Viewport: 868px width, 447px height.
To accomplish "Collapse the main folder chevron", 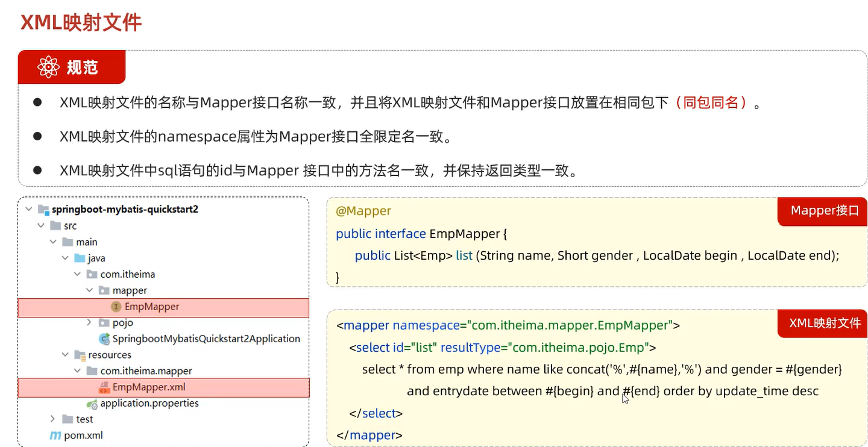I will tap(53, 242).
